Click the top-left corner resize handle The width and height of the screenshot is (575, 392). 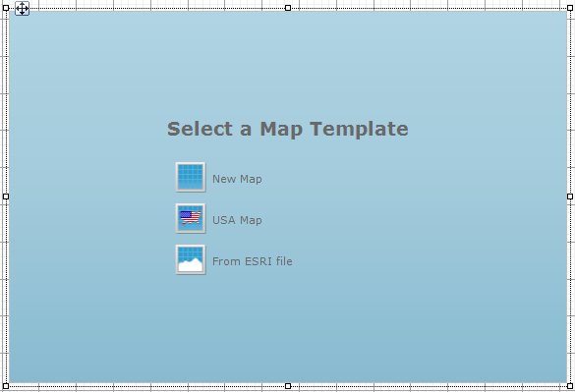(6, 8)
